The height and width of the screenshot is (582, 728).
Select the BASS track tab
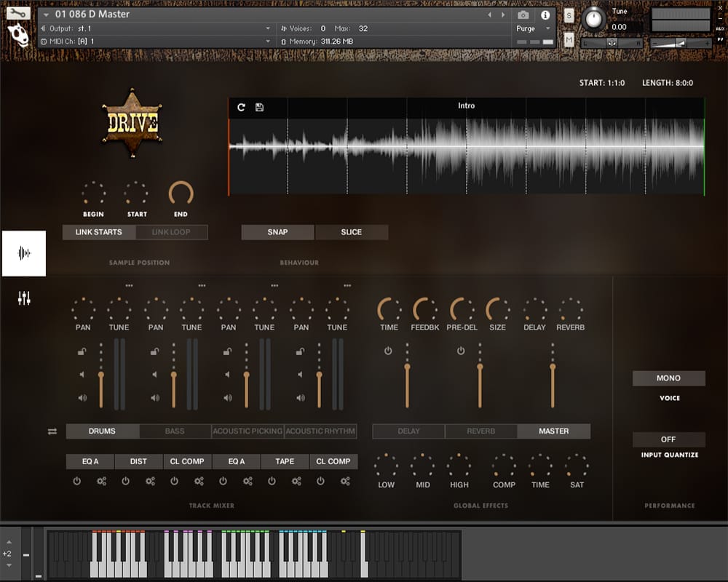point(175,431)
